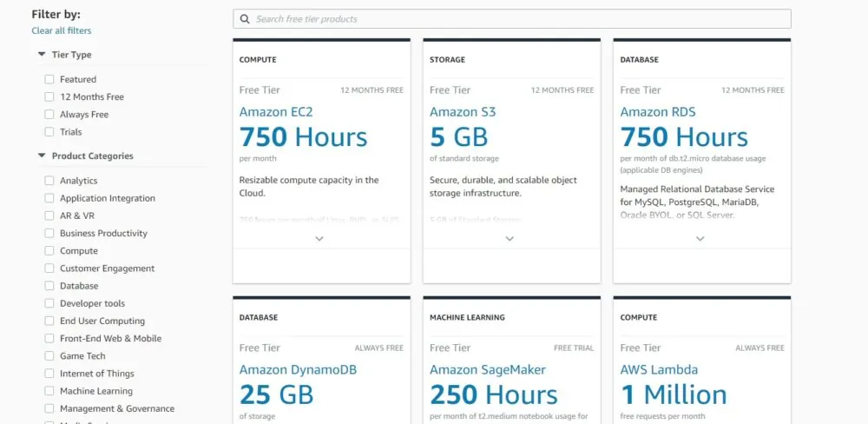
Task: Click 1 Million on Lambda card
Action: 674,394
